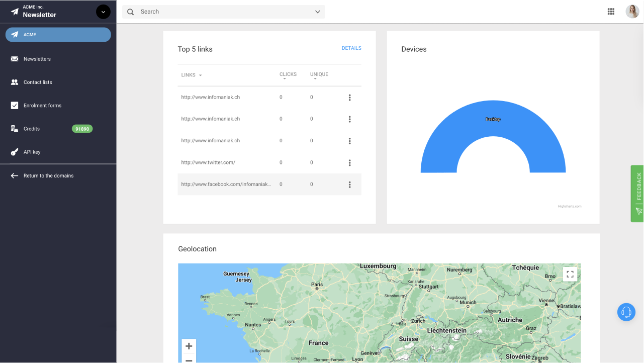The height and width of the screenshot is (363, 644).
Task: Open the kebab menu for the twitter.com row
Action: coord(349,162)
